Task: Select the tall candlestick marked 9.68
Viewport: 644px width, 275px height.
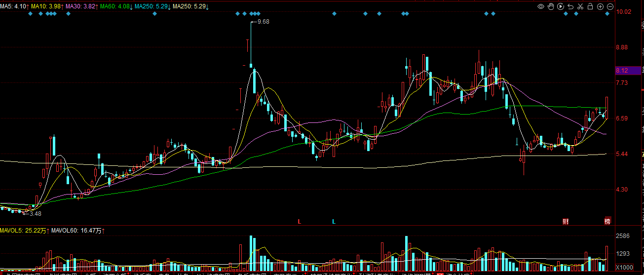Action: pos(251,44)
